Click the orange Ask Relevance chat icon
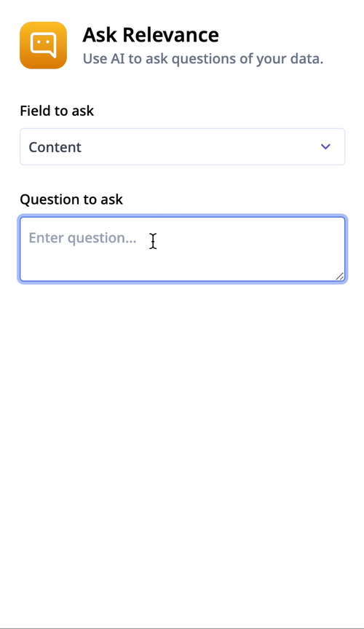 point(44,45)
